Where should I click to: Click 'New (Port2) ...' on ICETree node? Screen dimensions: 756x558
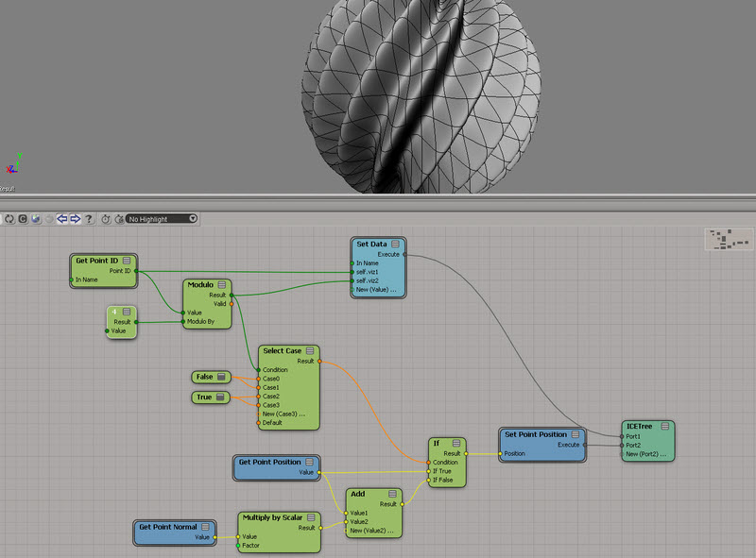click(x=648, y=454)
